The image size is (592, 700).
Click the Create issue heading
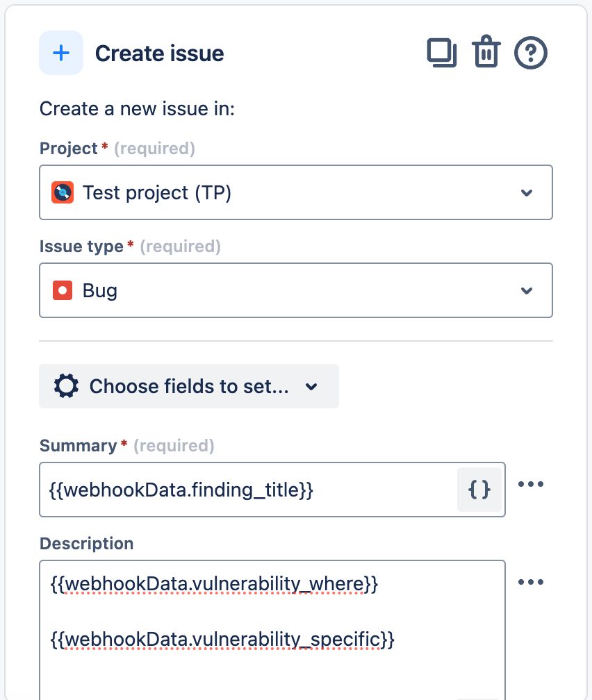tap(159, 53)
